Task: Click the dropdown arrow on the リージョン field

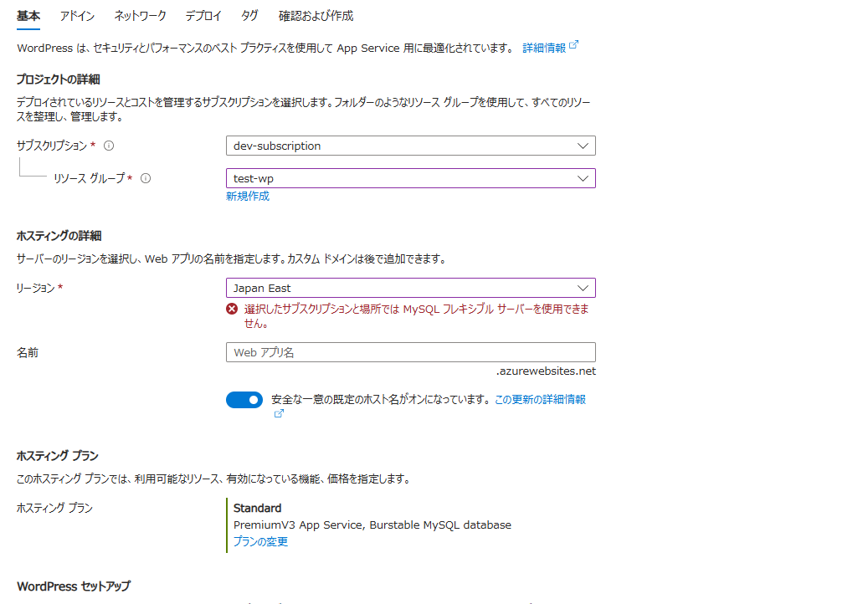Action: point(583,287)
